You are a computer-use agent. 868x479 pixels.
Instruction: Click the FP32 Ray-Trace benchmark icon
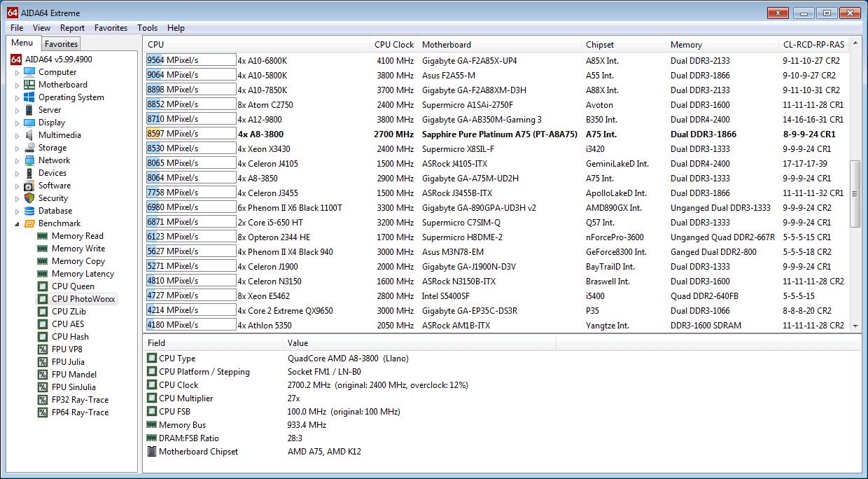pos(43,400)
